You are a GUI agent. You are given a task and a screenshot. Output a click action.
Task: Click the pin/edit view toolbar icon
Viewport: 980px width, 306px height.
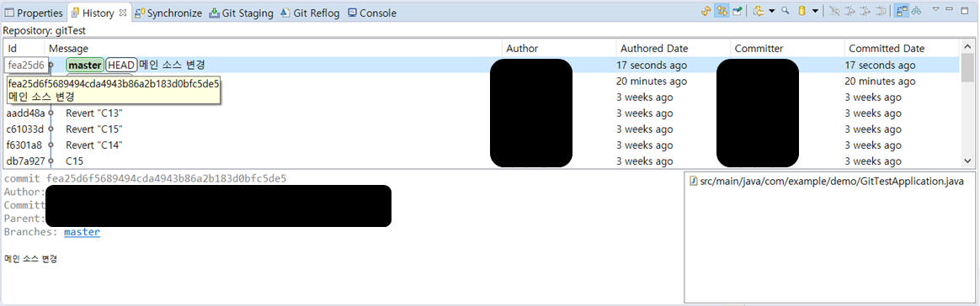[x=738, y=11]
